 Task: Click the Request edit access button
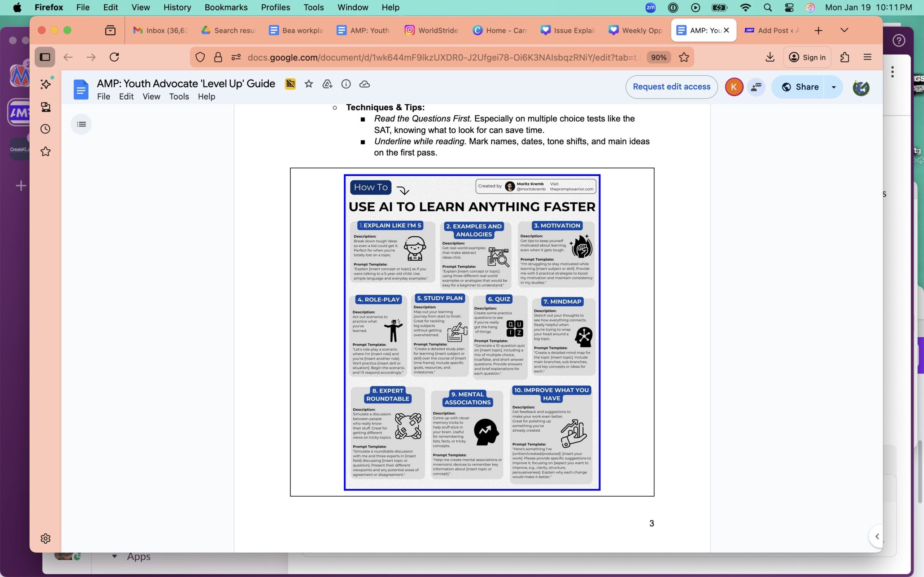[x=671, y=87]
